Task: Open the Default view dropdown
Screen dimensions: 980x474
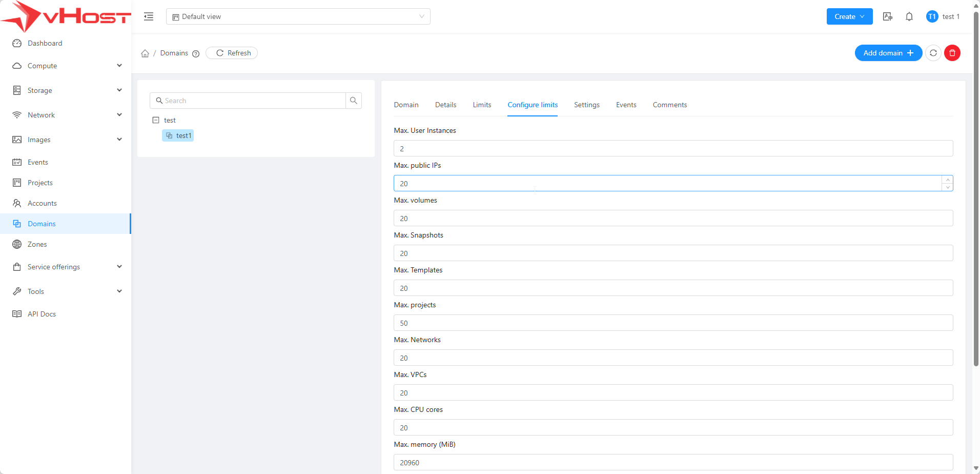Action: click(x=298, y=16)
